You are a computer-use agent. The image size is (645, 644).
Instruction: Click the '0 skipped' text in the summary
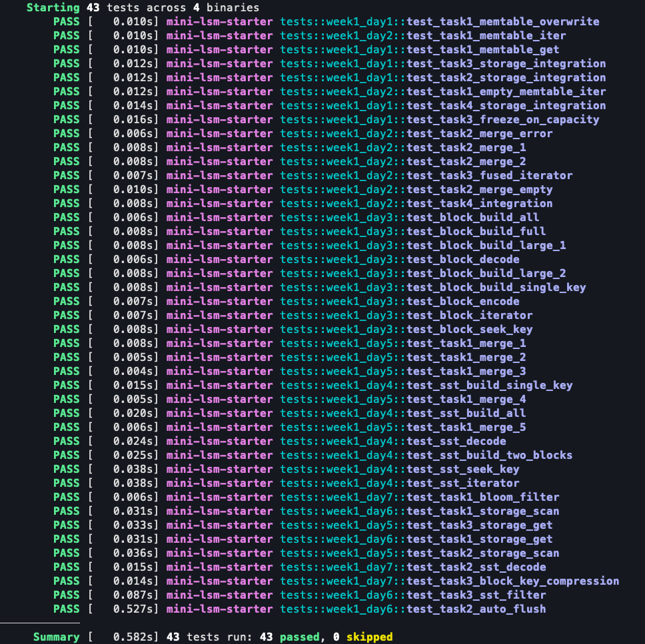click(362, 637)
